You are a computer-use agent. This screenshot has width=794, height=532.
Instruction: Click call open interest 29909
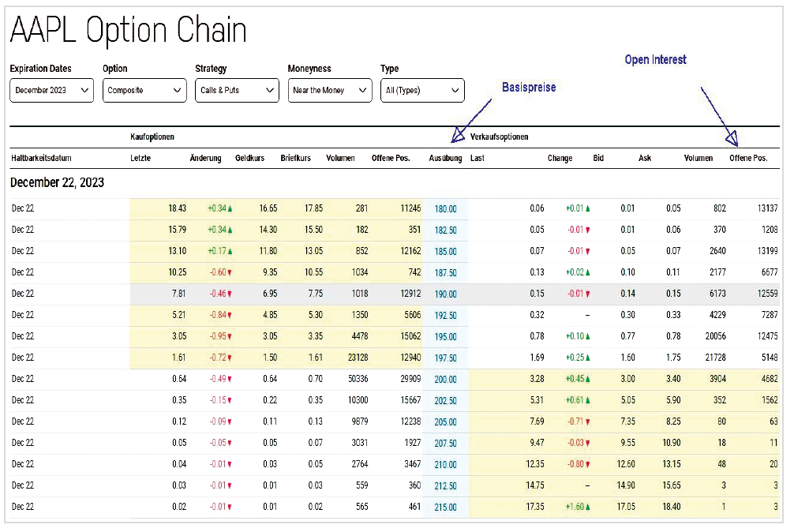pyautogui.click(x=410, y=378)
